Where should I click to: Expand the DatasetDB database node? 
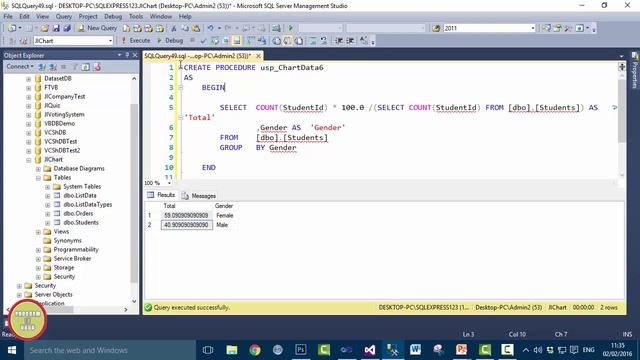point(29,79)
